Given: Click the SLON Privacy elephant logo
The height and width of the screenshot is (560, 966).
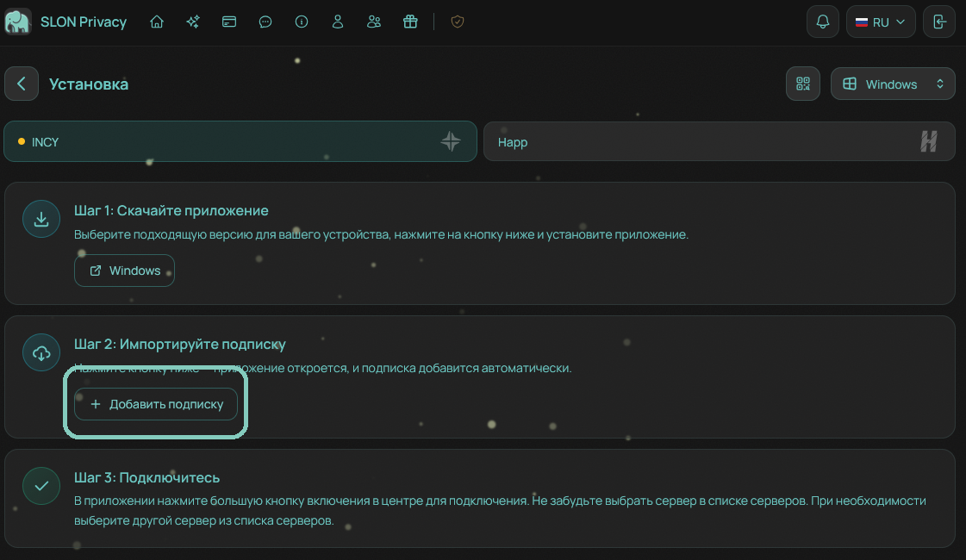Looking at the screenshot, I should point(17,22).
